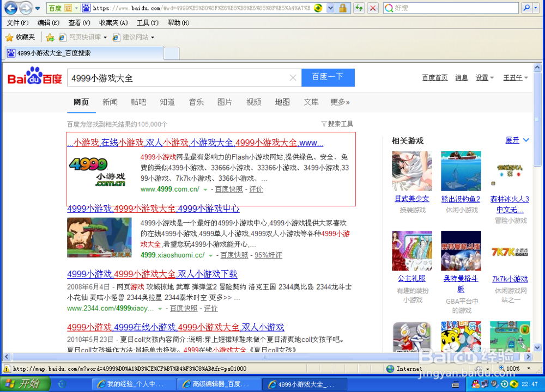Click the 7K7K小游戏 logo thumbnail

click(510, 251)
